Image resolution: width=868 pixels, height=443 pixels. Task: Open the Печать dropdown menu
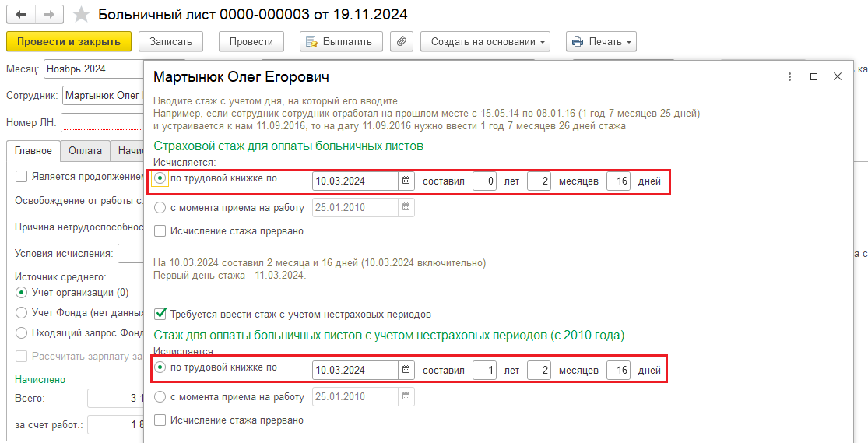click(601, 41)
